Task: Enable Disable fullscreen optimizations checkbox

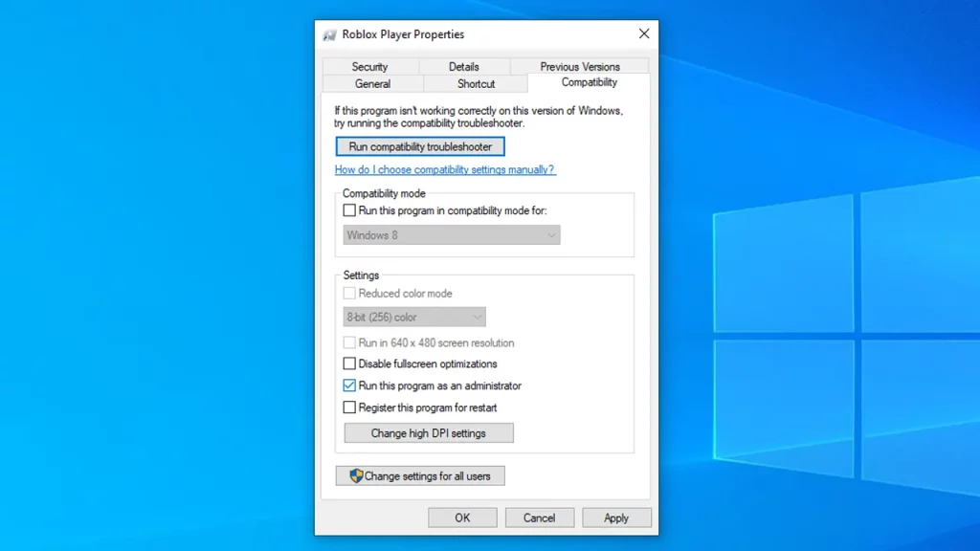Action: tap(349, 364)
